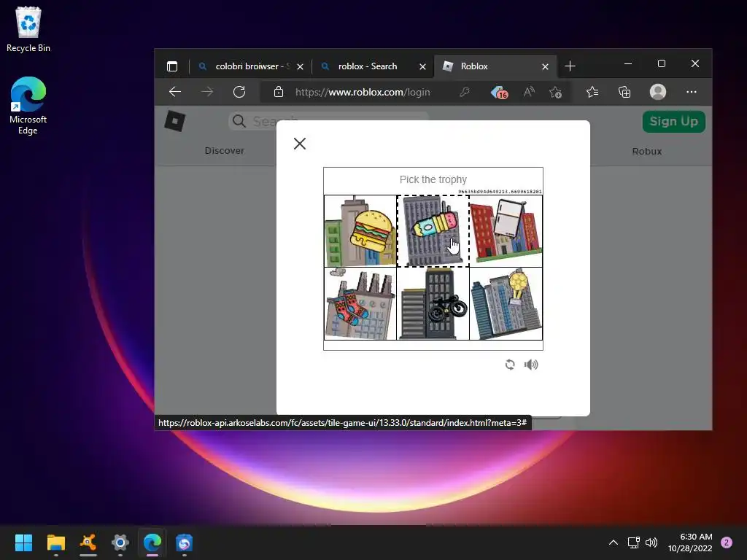Click the Edge taskbar icon
Viewport: 747px width, 560px height.
[152, 542]
